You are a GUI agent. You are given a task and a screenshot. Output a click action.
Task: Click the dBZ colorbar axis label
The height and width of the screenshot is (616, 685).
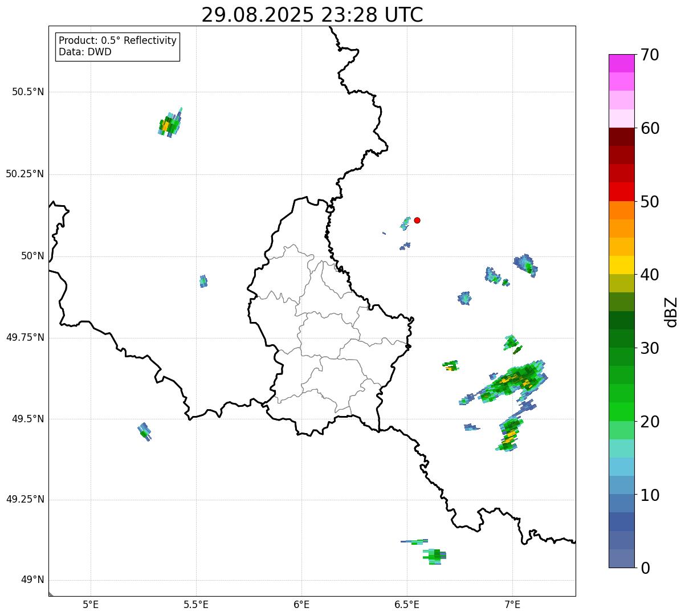click(x=671, y=312)
